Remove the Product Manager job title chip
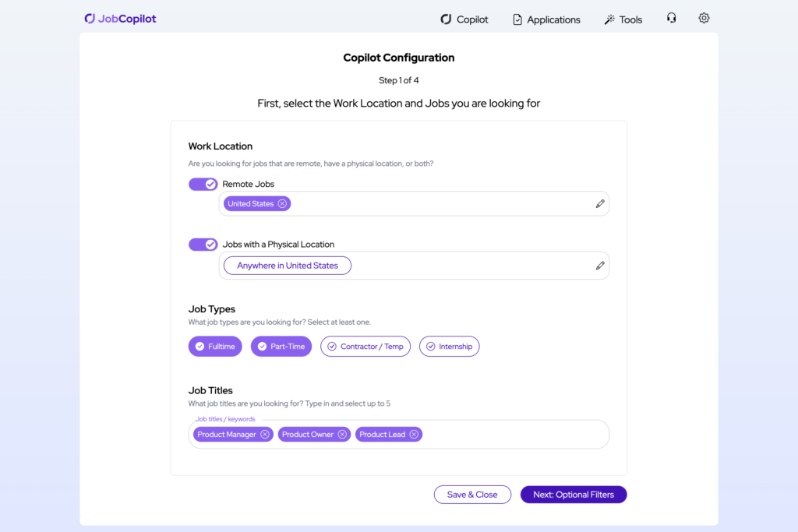 264,434
